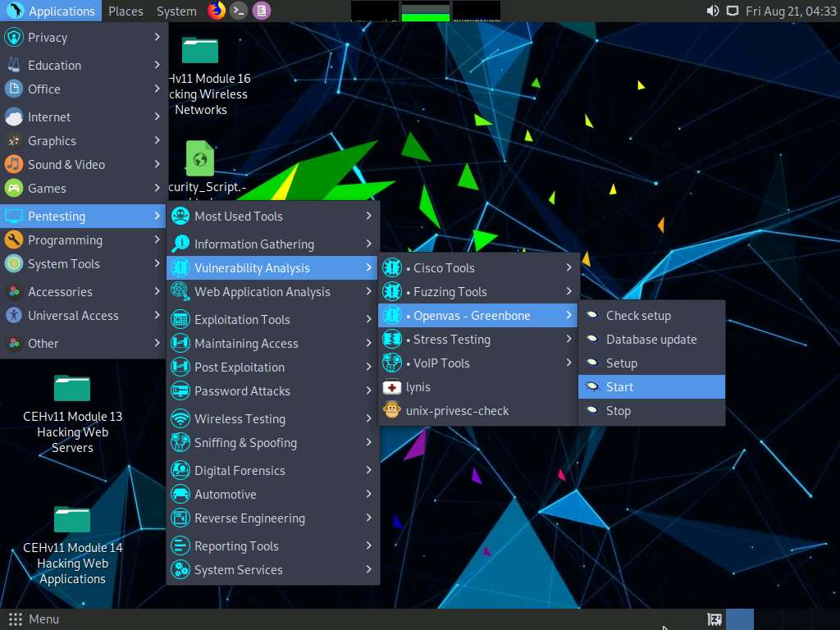Open the Other category
Viewport: 840px width, 630px height.
pos(84,343)
